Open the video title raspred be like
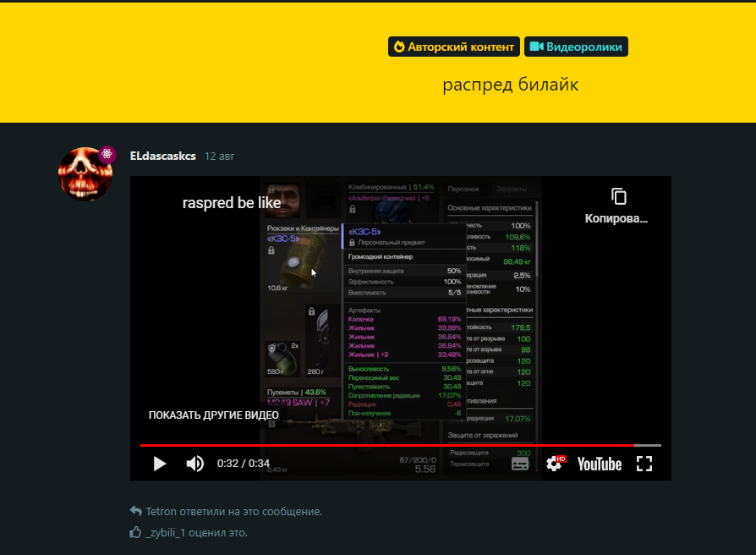The height and width of the screenshot is (555, 756). 232,203
